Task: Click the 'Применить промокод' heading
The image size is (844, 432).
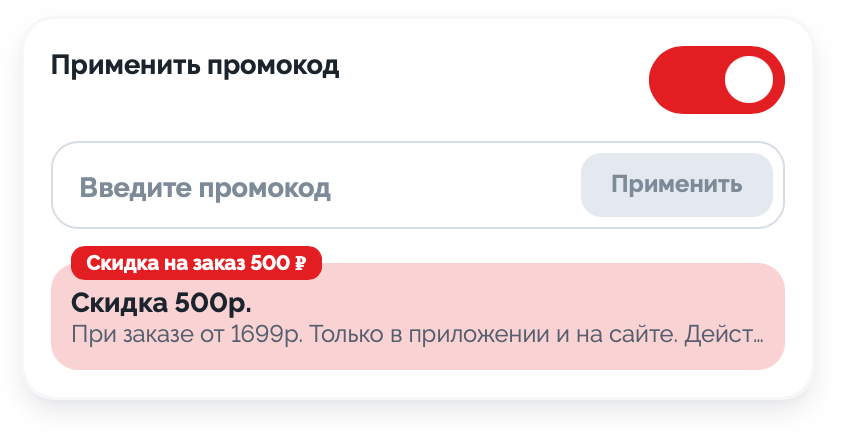Action: pos(195,67)
